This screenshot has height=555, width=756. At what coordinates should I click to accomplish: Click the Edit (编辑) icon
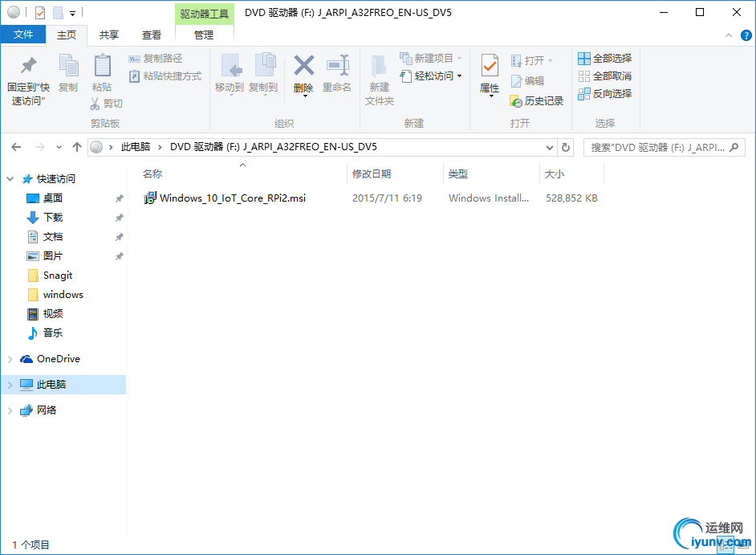click(516, 81)
